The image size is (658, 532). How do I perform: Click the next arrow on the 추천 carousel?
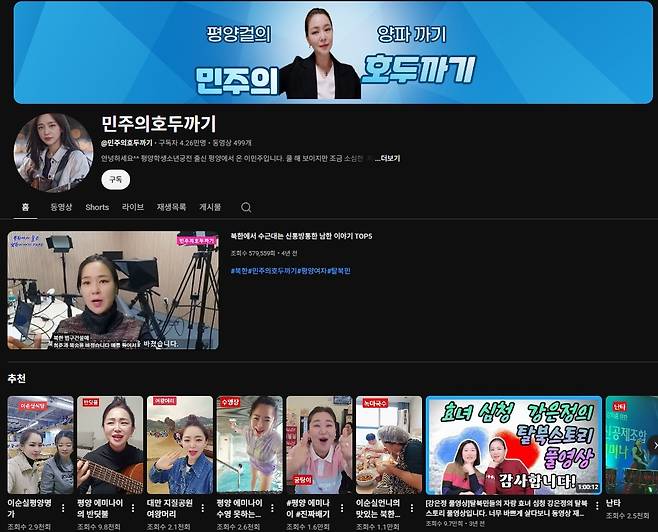653,445
